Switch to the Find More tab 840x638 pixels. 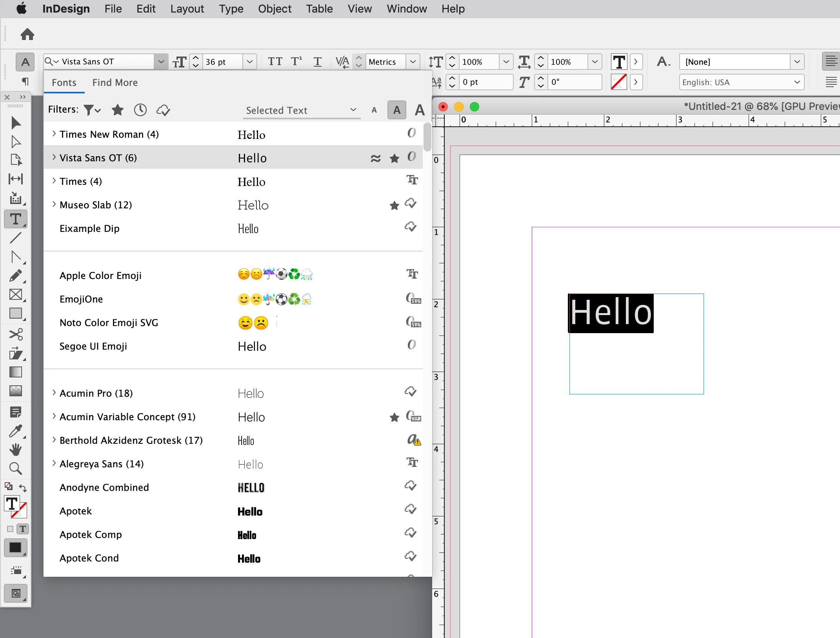115,82
